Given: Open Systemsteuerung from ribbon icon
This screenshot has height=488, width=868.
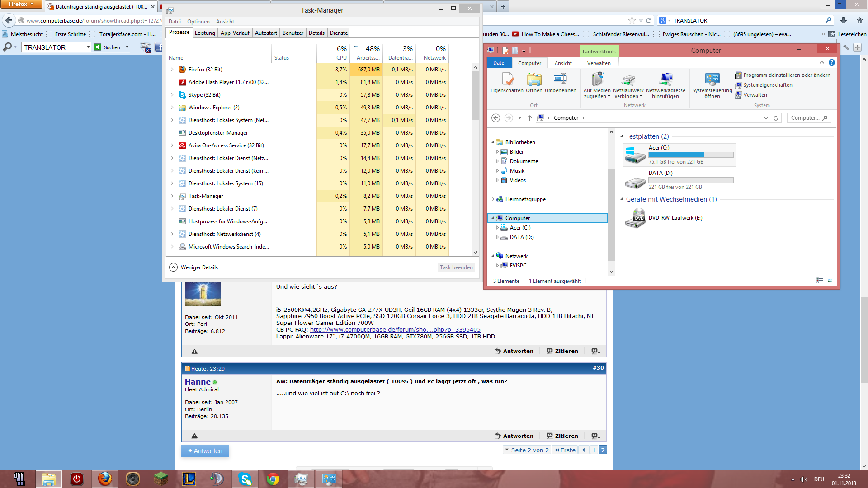Looking at the screenshot, I should coord(712,80).
